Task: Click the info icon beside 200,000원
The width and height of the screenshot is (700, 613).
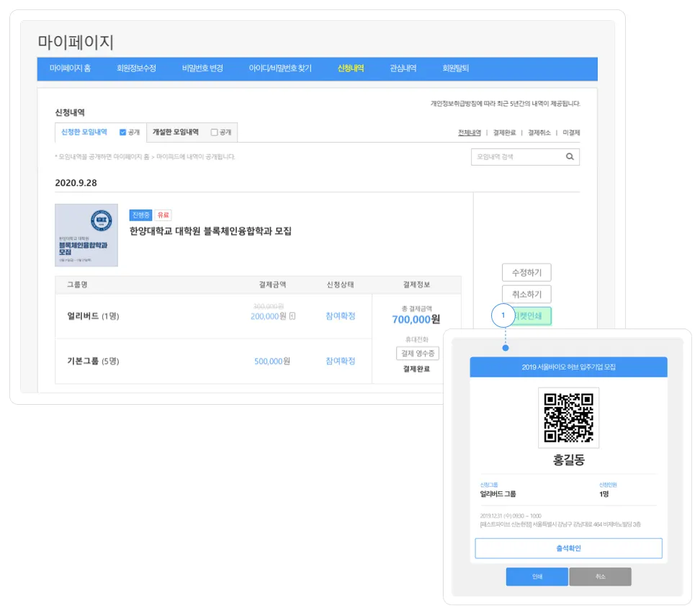Action: tap(292, 316)
